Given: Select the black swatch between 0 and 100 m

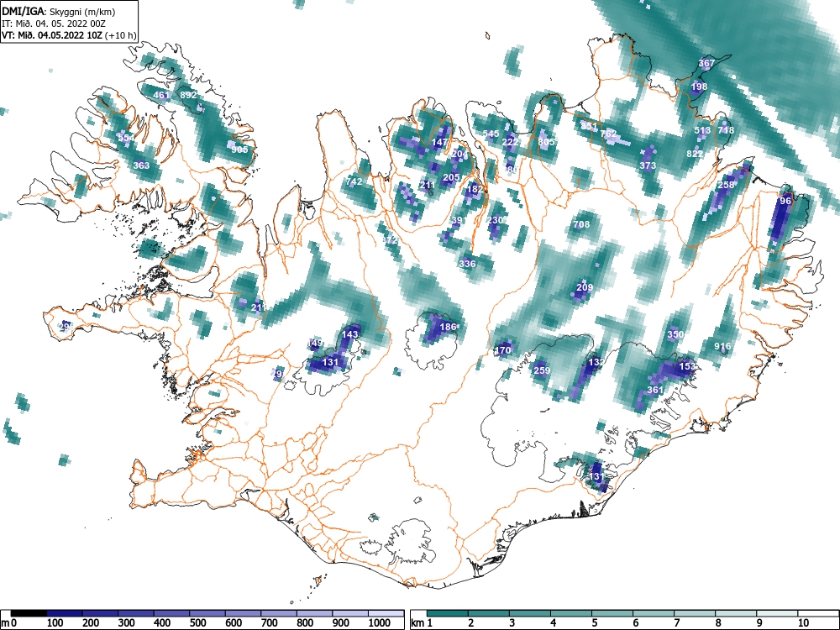Looking at the screenshot, I should [29, 613].
